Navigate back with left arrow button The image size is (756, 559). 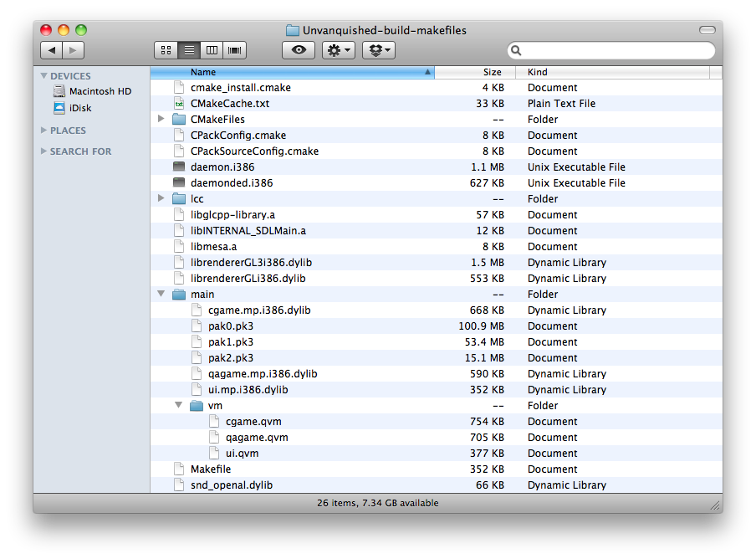[52, 51]
